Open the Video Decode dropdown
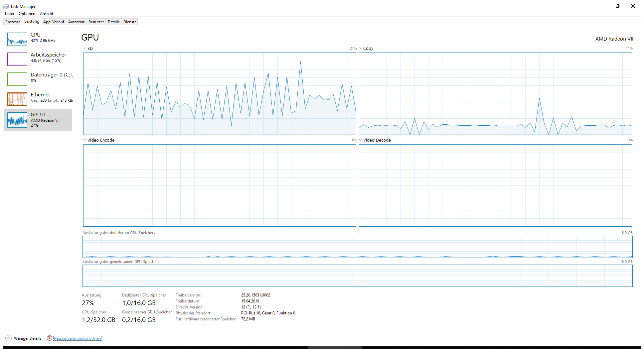 point(361,140)
